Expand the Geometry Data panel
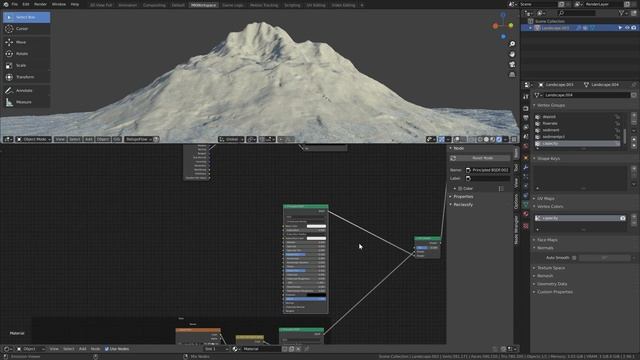Image resolution: width=640 pixels, height=360 pixels. pos(552,284)
